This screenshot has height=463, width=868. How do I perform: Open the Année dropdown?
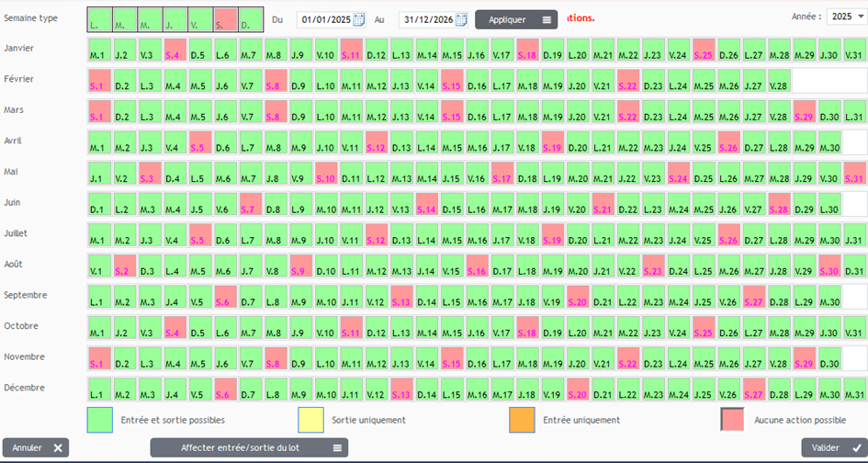[840, 17]
